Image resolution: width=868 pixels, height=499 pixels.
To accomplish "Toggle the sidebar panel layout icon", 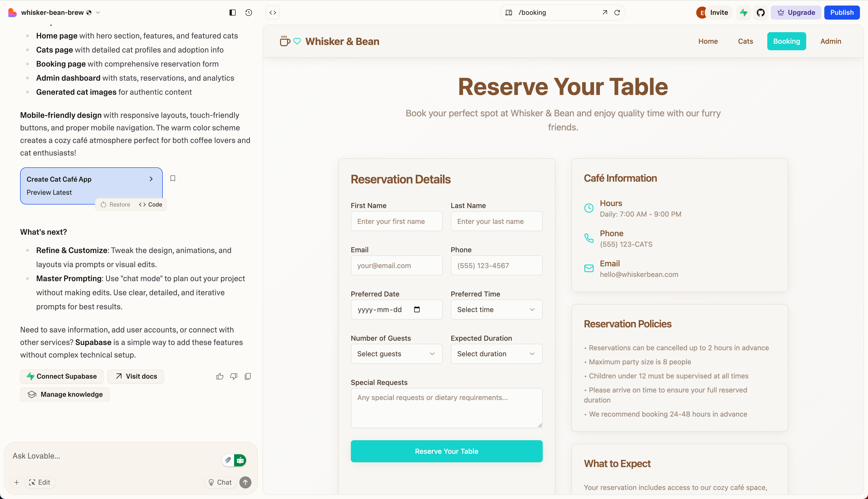I will click(233, 13).
